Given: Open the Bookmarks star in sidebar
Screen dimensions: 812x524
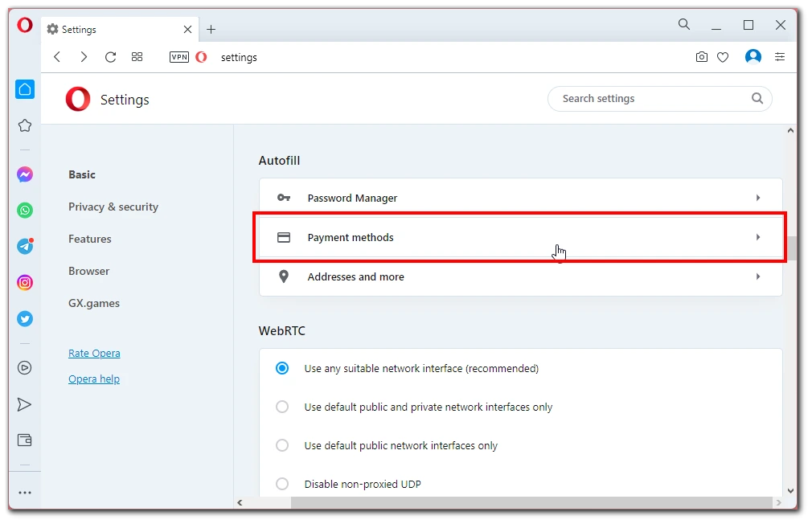Looking at the screenshot, I should pos(25,126).
